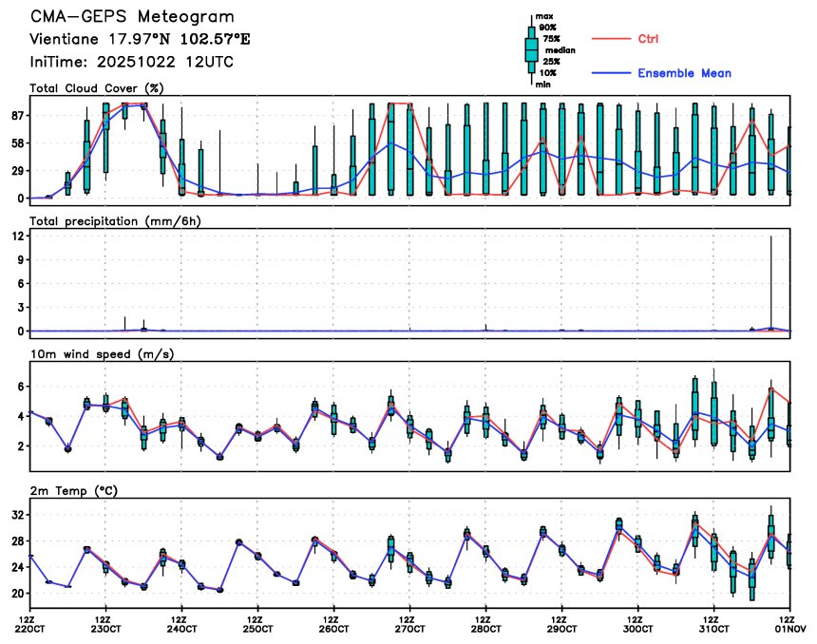Select the Vientiane 17.97°N 102.57°E location text
The width and height of the screenshot is (817, 644).
[140, 39]
